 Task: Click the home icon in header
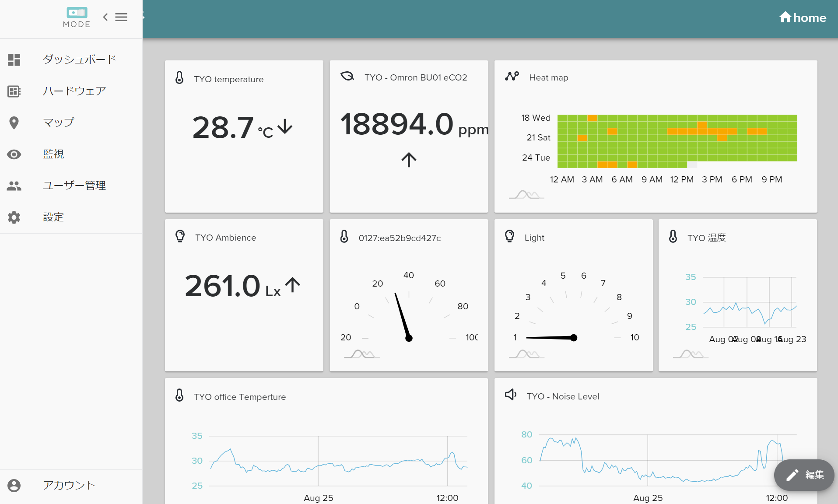pyautogui.click(x=785, y=17)
